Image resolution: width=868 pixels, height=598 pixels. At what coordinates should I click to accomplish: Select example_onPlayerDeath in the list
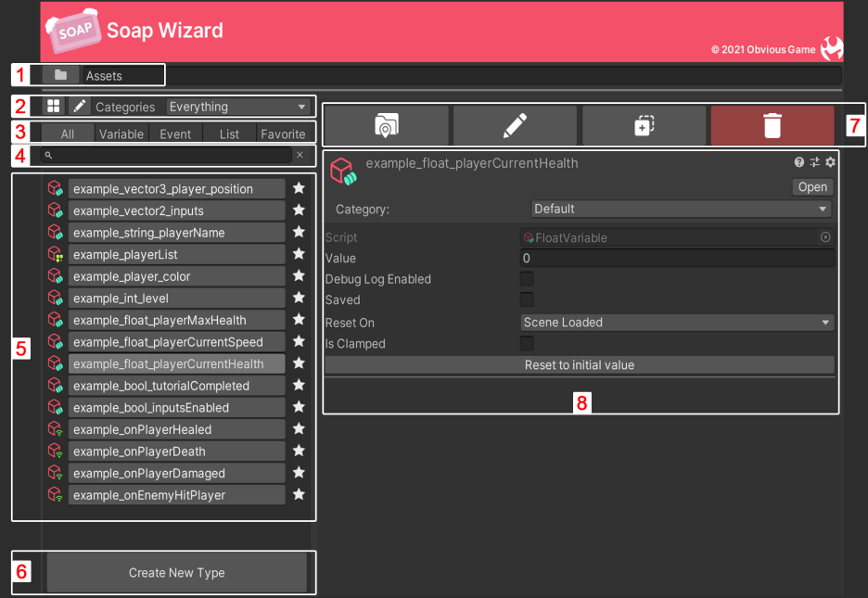click(176, 452)
